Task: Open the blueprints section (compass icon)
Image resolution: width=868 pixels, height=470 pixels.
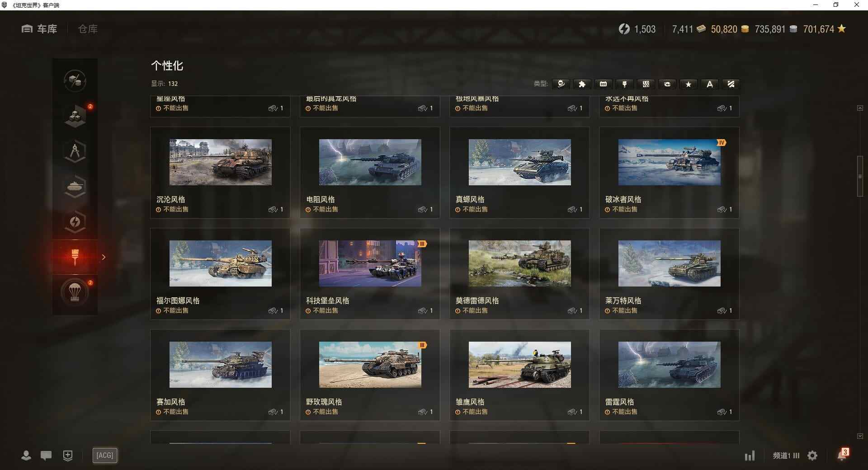Action: tap(75, 151)
